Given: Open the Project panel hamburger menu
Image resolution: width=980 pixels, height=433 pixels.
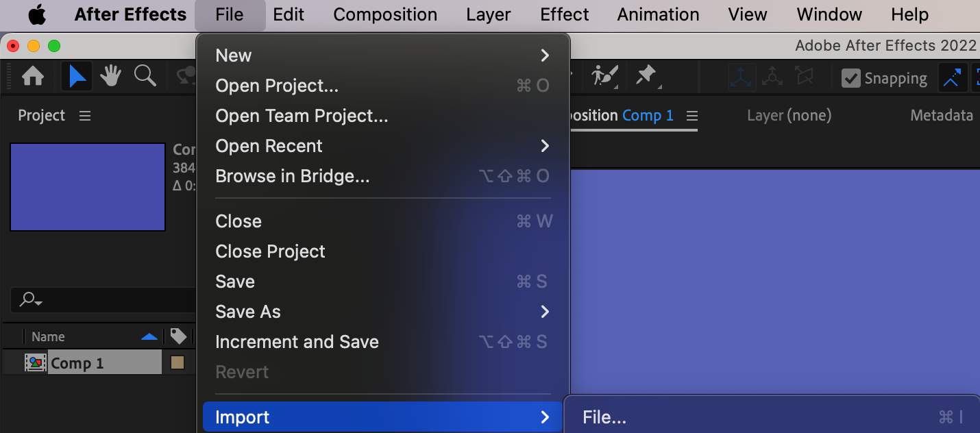Looking at the screenshot, I should (x=85, y=116).
